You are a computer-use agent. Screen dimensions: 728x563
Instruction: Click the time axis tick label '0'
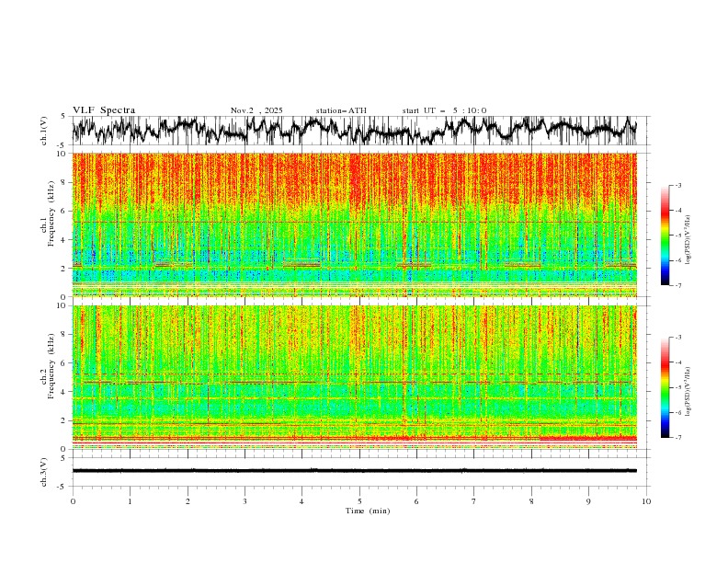(73, 501)
